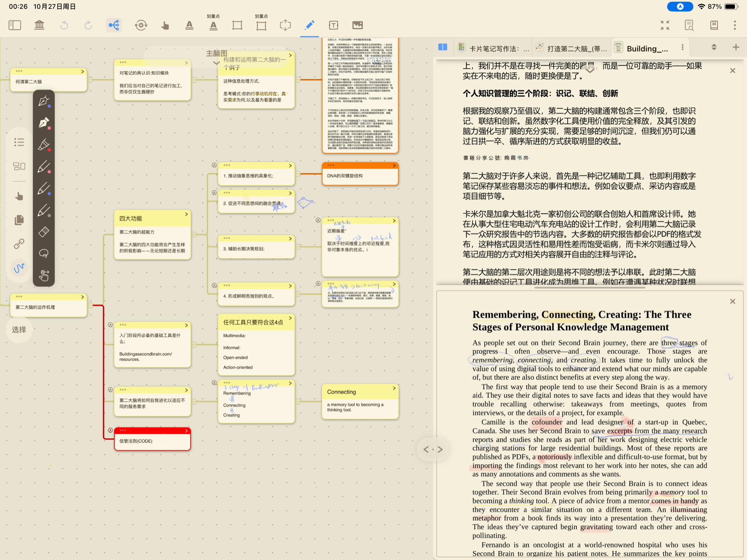Toggle the hand pan icon in left sidebar
The height and width of the screenshot is (560, 747).
(19, 196)
